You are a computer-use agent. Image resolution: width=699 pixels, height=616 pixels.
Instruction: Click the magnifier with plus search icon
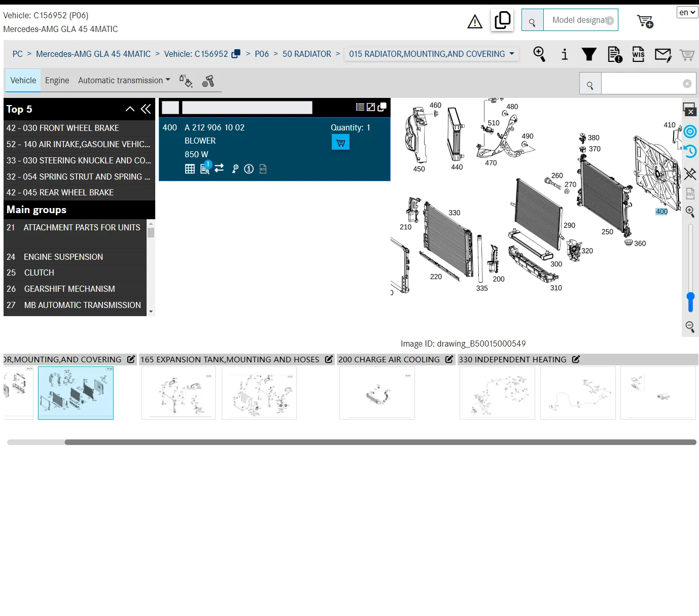pos(539,54)
